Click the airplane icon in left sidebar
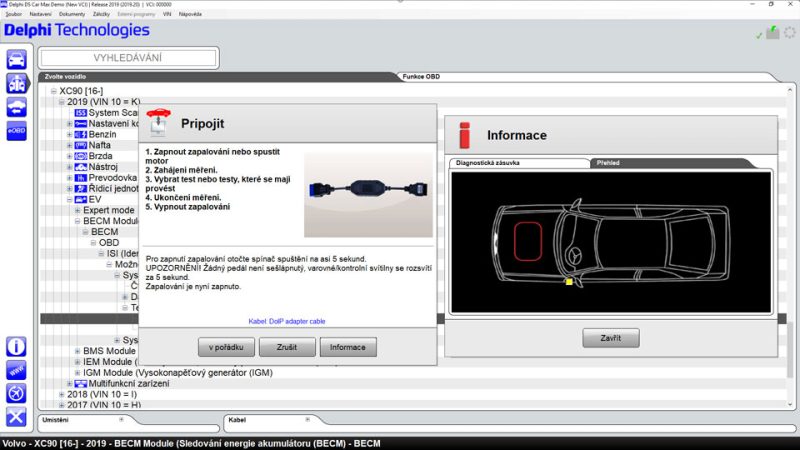 click(x=16, y=393)
